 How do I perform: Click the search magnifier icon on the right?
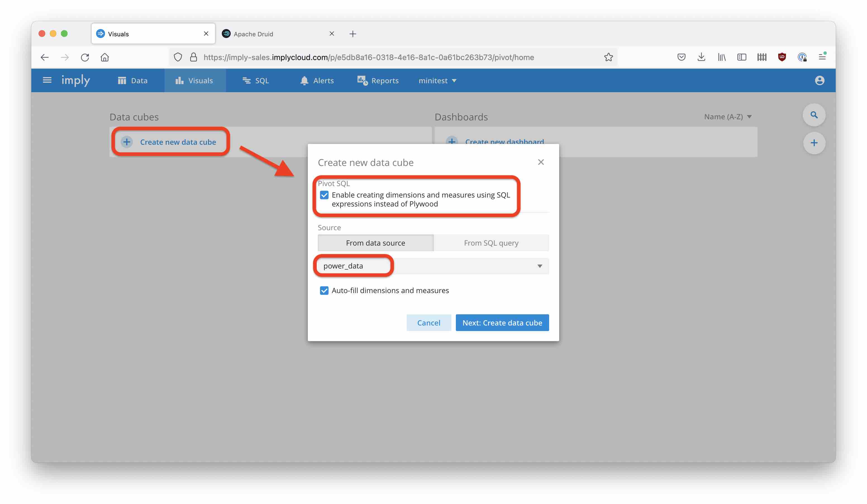[814, 115]
